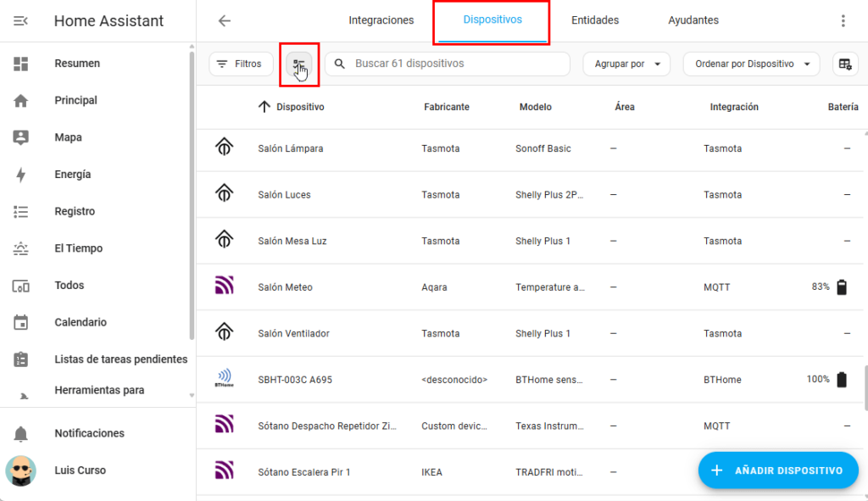Open the Mapa sidebar item

click(x=68, y=137)
